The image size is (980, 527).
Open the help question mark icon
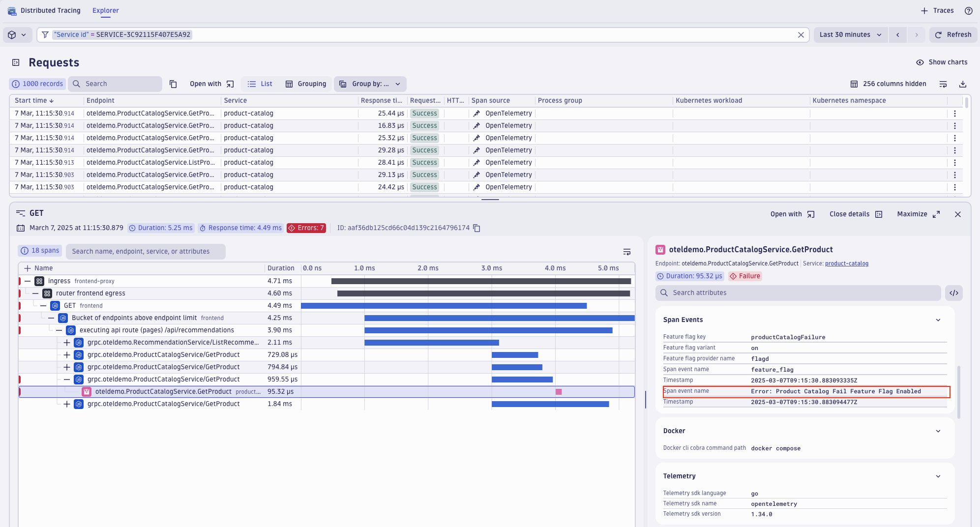coord(969,10)
